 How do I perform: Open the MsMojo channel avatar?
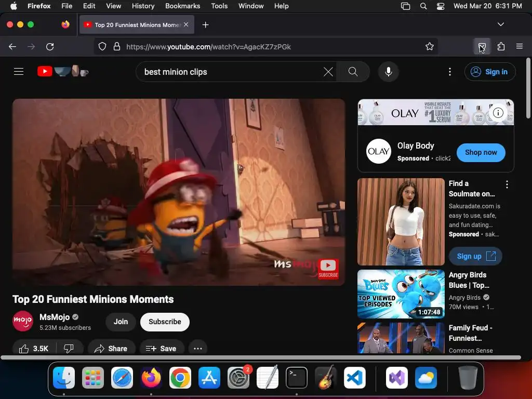pyautogui.click(x=23, y=321)
